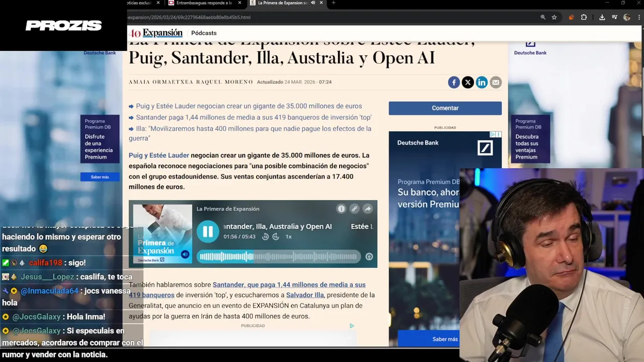Open Puig y Estée Lauder link
Screen dimensions: 644x362
[x=159, y=155]
